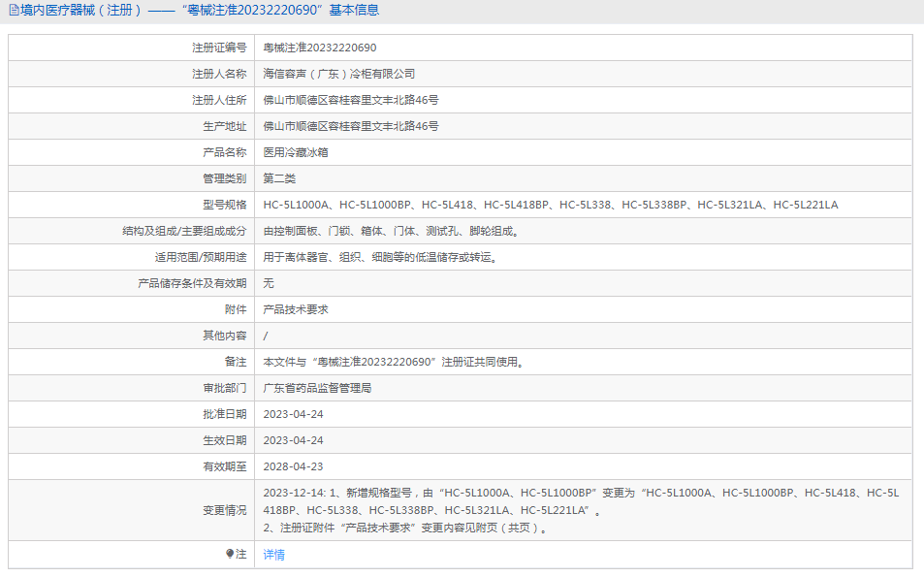Select change record line starting 2023-12-14

click(x=581, y=501)
